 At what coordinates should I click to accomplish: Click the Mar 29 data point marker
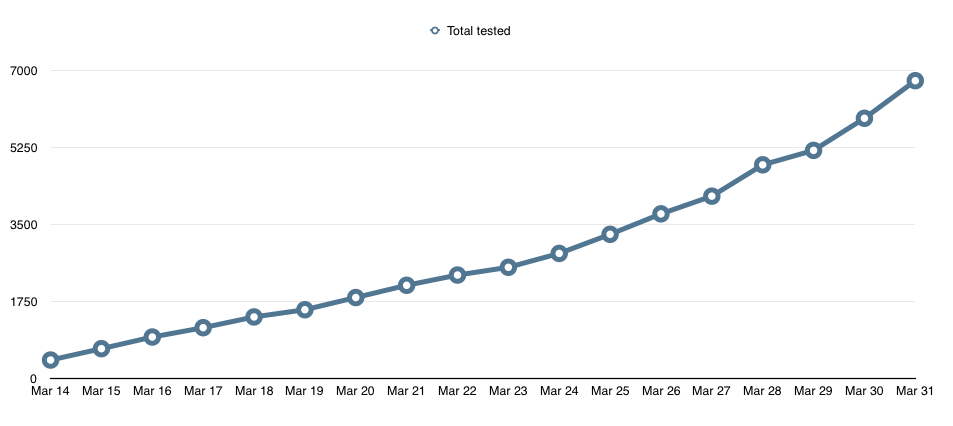coord(813,150)
